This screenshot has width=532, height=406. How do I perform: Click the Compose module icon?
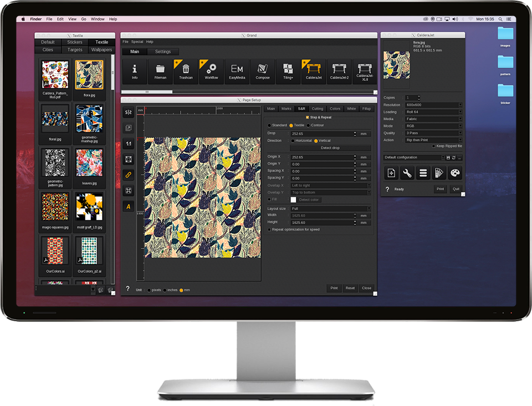263,70
